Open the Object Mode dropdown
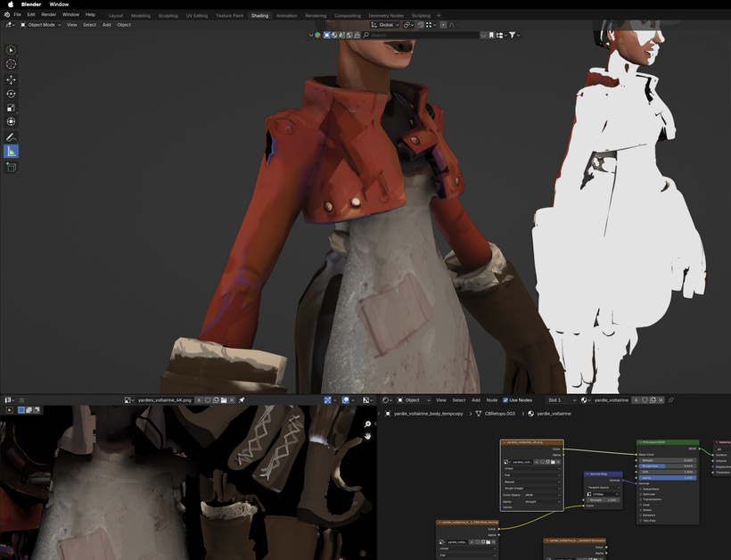This screenshot has width=731, height=560. 43,25
